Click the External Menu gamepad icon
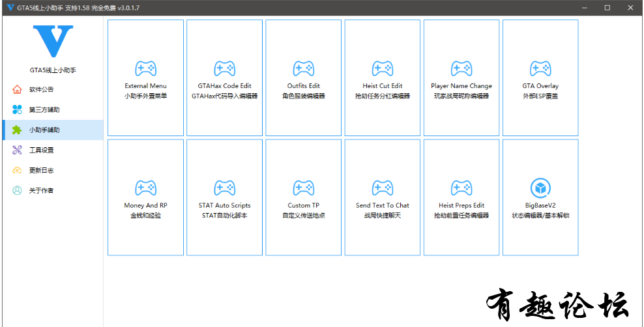This screenshot has height=327, width=644. click(x=145, y=68)
